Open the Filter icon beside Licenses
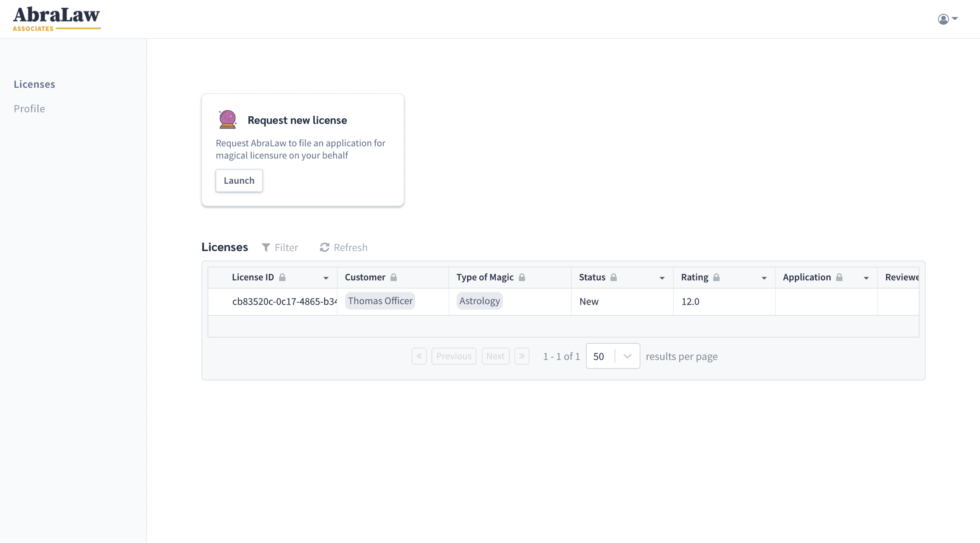The width and height of the screenshot is (980, 543). pyautogui.click(x=266, y=247)
